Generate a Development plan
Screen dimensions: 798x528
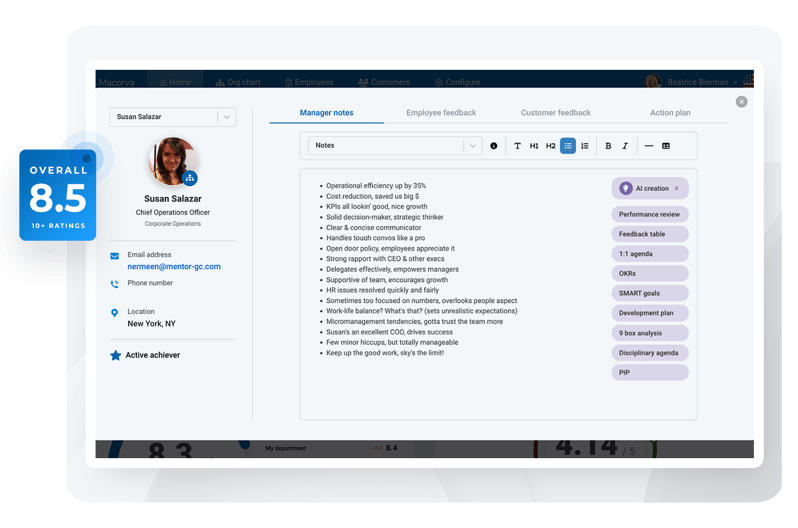click(x=650, y=313)
